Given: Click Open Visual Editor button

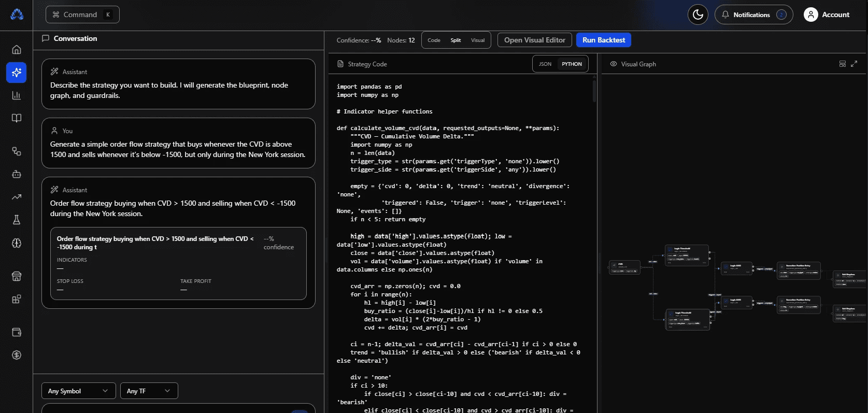Looking at the screenshot, I should (x=535, y=40).
